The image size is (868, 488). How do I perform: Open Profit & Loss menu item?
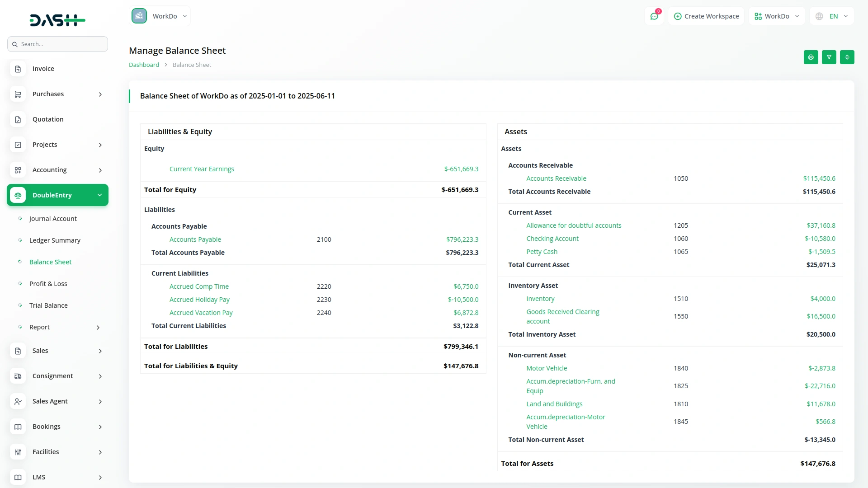[x=48, y=284]
